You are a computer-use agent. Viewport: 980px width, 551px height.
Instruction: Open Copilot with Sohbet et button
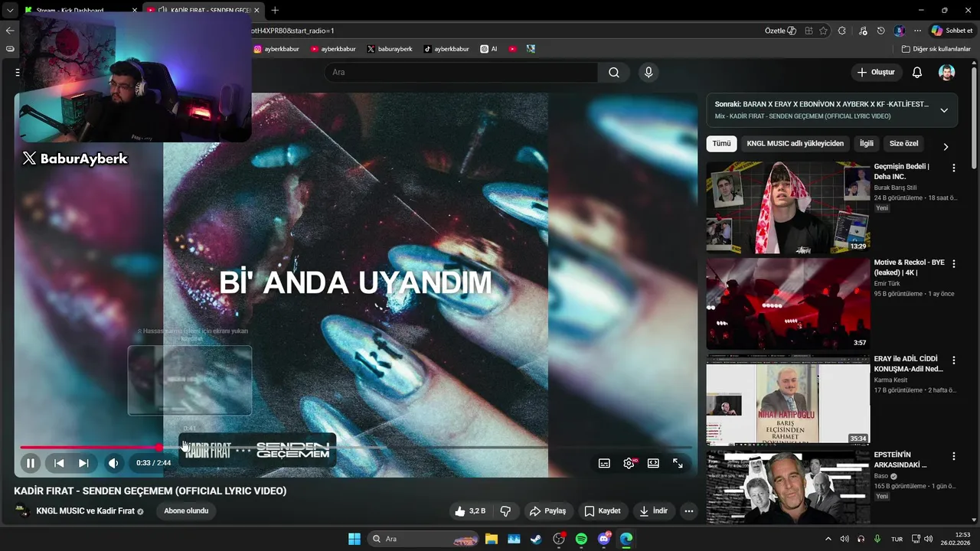(x=952, y=31)
